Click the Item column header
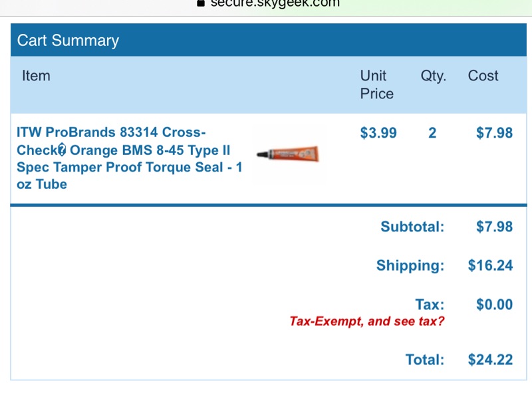 (x=36, y=76)
